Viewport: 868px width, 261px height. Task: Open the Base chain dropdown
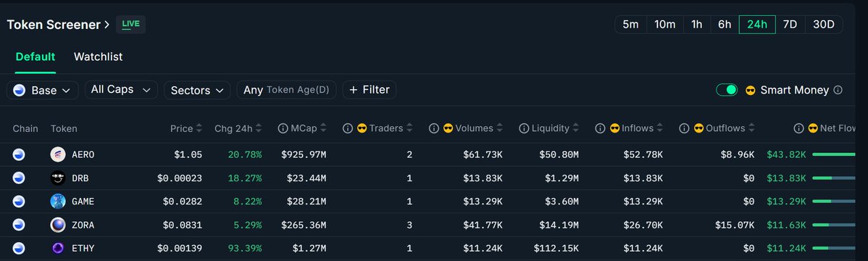point(42,91)
